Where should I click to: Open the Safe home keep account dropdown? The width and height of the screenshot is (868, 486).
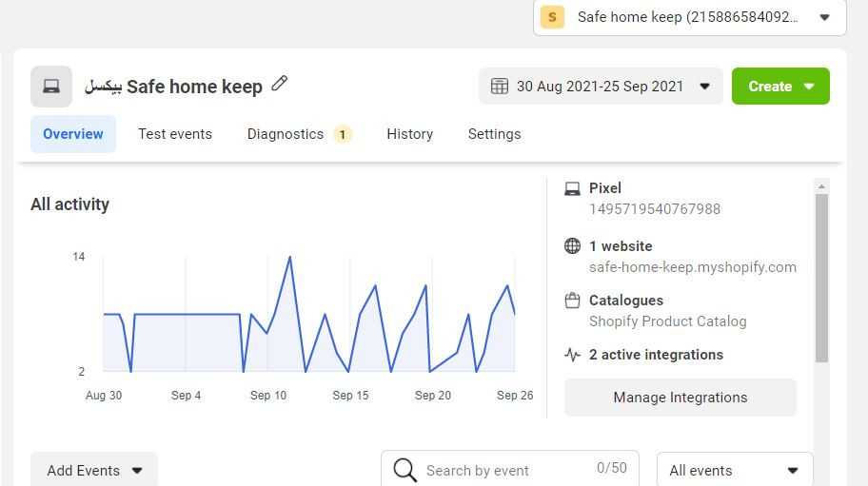click(824, 17)
